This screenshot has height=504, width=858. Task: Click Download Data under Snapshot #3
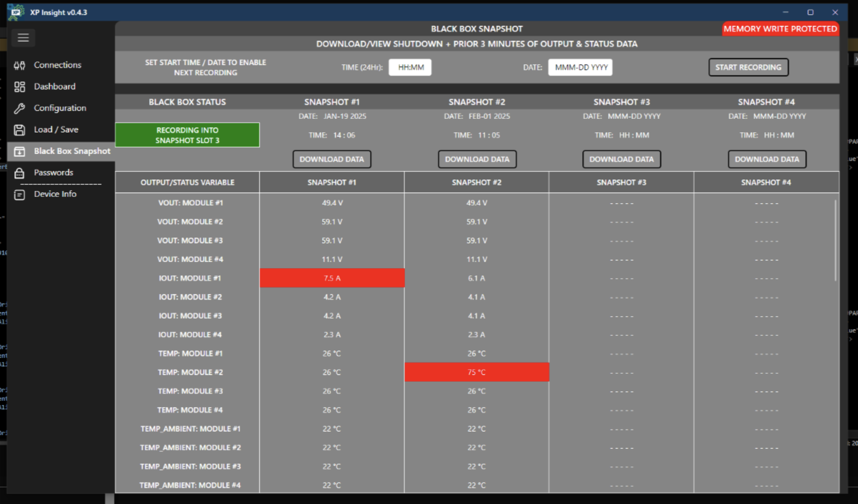pyautogui.click(x=621, y=159)
